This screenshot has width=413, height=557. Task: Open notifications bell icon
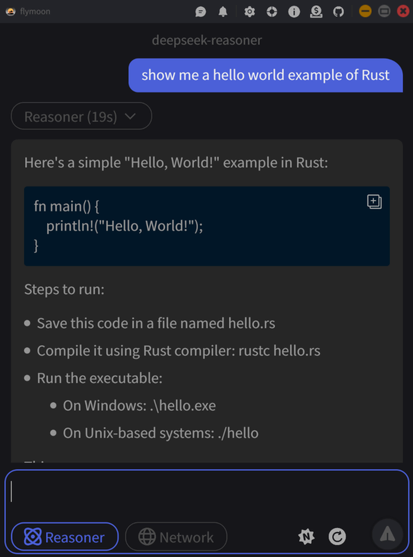click(x=223, y=12)
